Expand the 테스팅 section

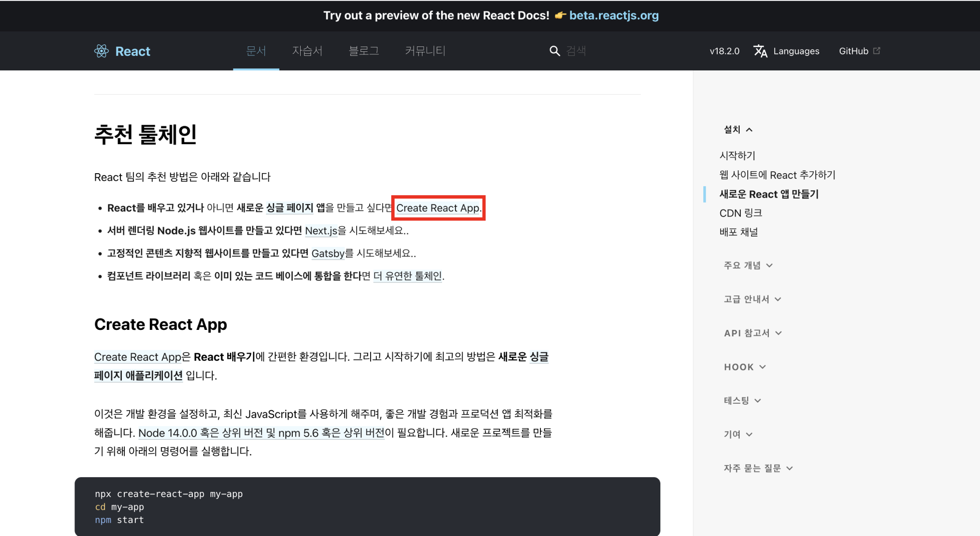click(x=742, y=400)
